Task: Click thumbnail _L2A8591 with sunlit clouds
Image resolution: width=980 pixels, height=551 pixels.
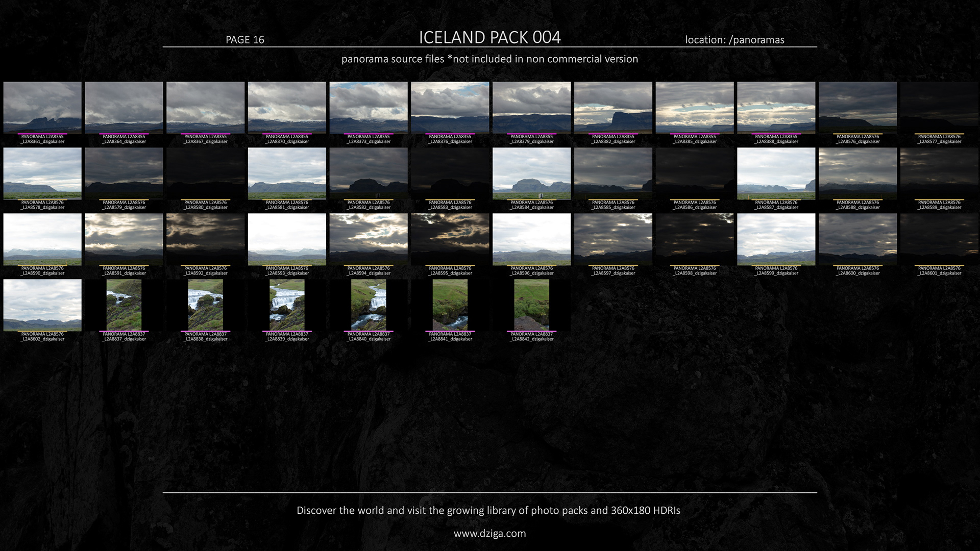Action: pos(124,239)
